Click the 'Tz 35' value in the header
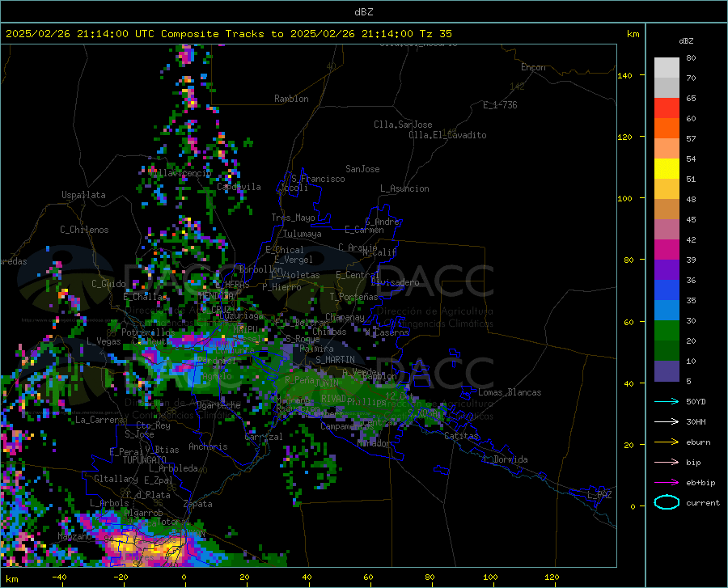 coord(435,34)
